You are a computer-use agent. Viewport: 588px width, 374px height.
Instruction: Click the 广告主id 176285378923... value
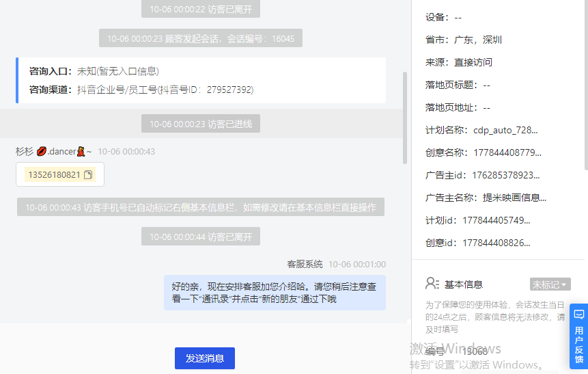[506, 175]
